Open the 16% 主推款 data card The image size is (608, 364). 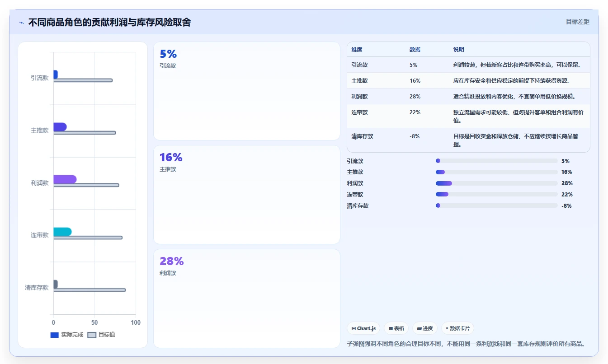[x=247, y=195]
